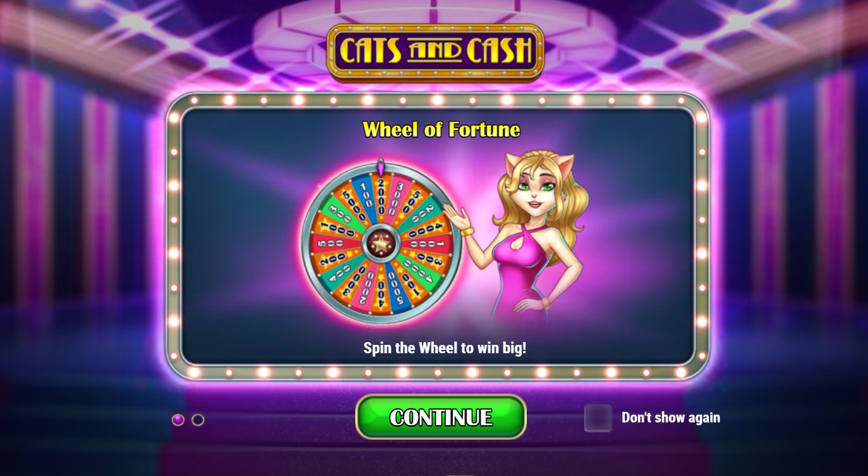Tick the Don't show again checkbox
The width and height of the screenshot is (868, 476).
598,418
